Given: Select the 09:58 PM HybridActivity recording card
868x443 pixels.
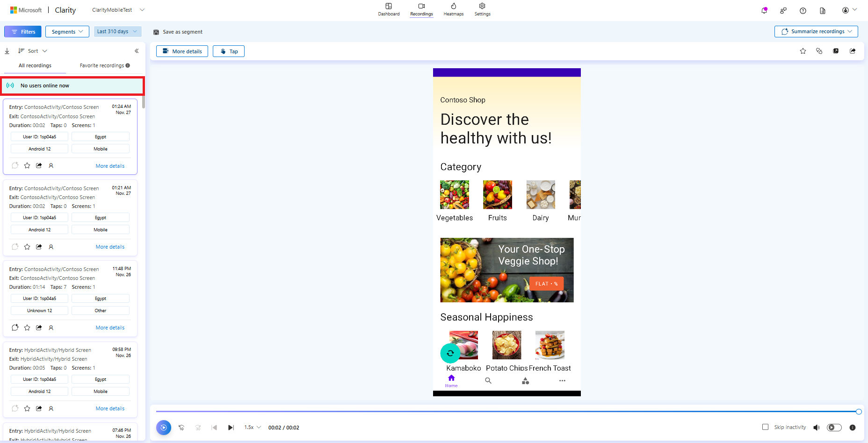Looking at the screenshot, I should pyautogui.click(x=70, y=379).
